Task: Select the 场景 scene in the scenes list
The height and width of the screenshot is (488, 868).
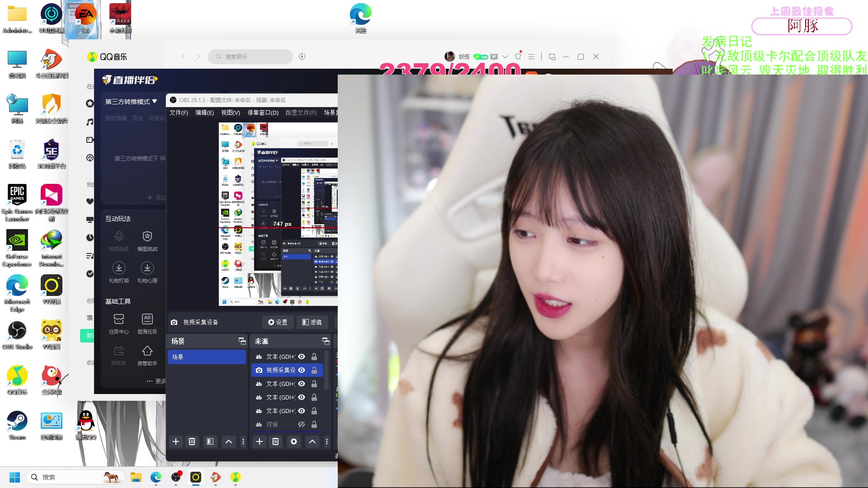Action: [x=207, y=357]
